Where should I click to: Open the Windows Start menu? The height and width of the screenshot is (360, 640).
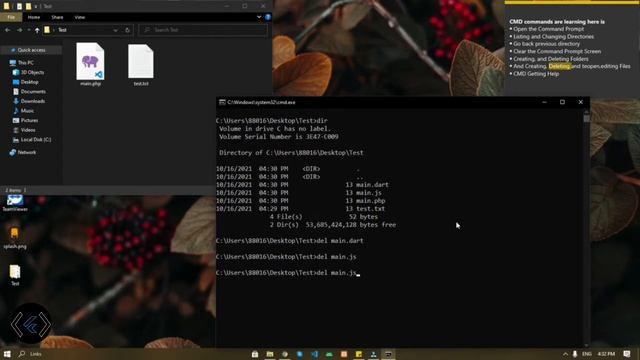click(7, 354)
